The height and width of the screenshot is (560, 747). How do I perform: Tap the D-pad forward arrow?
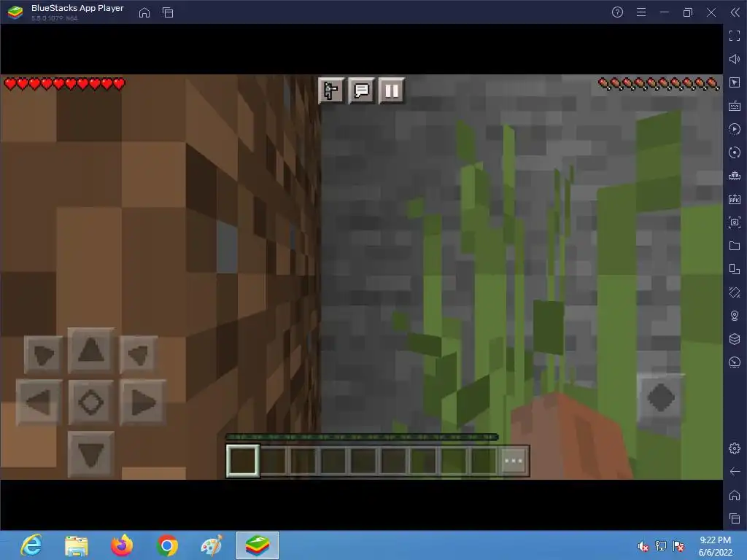[x=91, y=351]
